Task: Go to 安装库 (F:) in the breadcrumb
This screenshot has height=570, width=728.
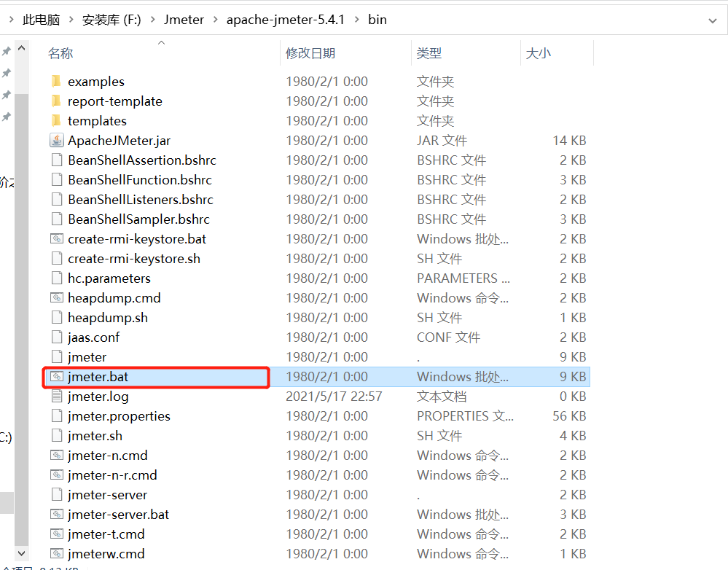Action: pos(111,20)
